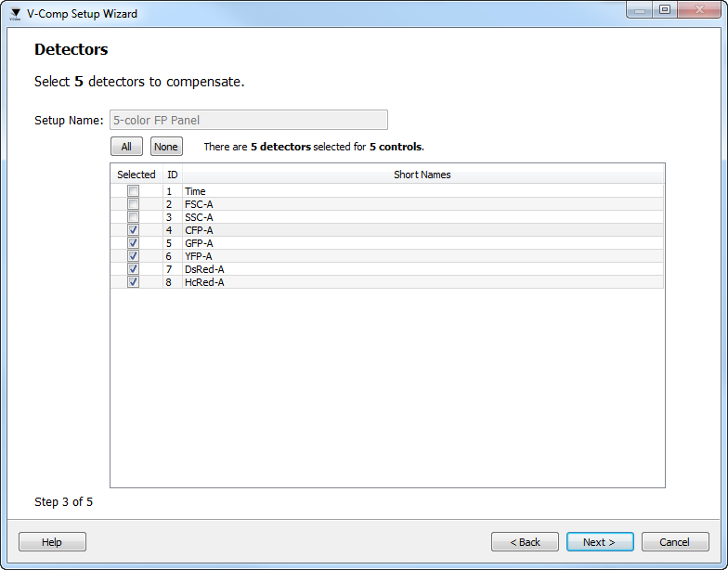Disable the HcRed-A detector checkbox
The image size is (728, 570).
[134, 282]
